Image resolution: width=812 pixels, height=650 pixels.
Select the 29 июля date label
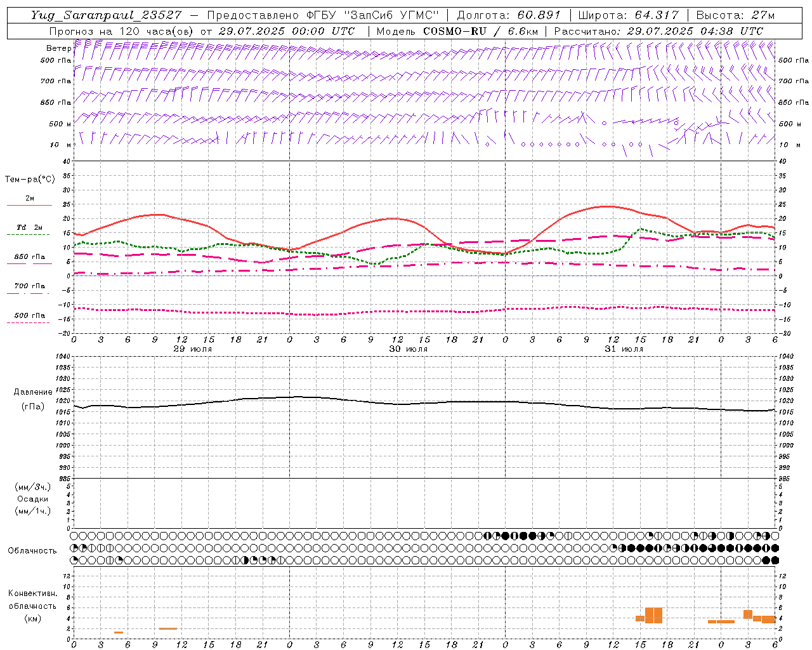coord(193,349)
